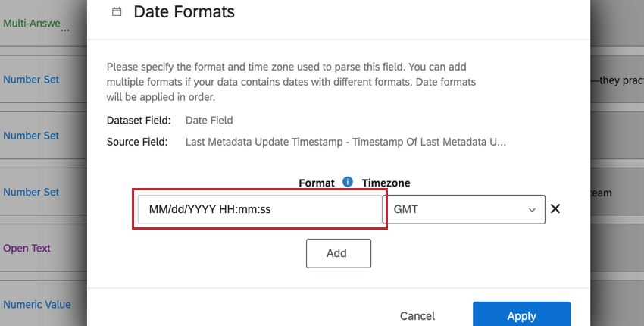Click the calendar icon beside Date Formats
The width and height of the screenshot is (644, 326).
coord(116,12)
